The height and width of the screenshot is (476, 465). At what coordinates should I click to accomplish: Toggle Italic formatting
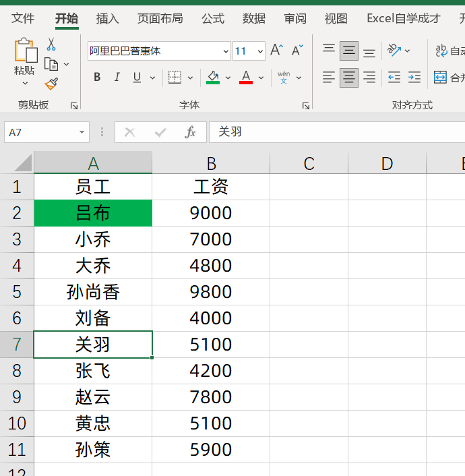tap(117, 77)
